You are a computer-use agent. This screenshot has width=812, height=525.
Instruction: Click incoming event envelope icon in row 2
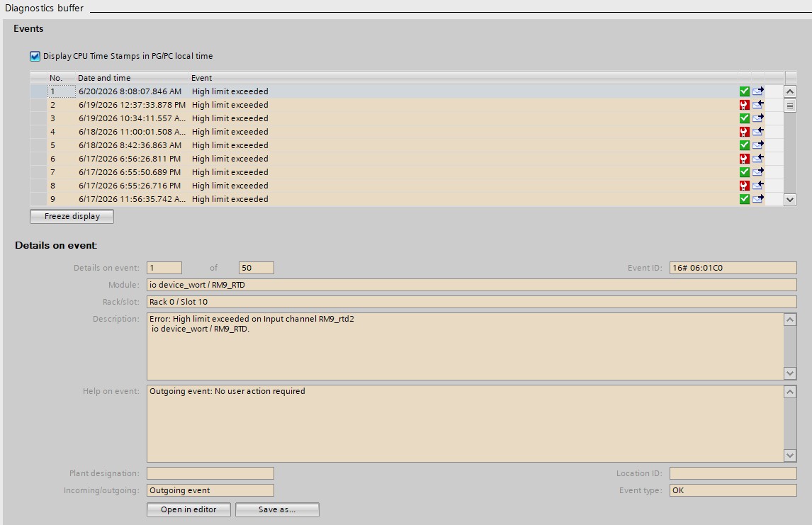point(758,105)
